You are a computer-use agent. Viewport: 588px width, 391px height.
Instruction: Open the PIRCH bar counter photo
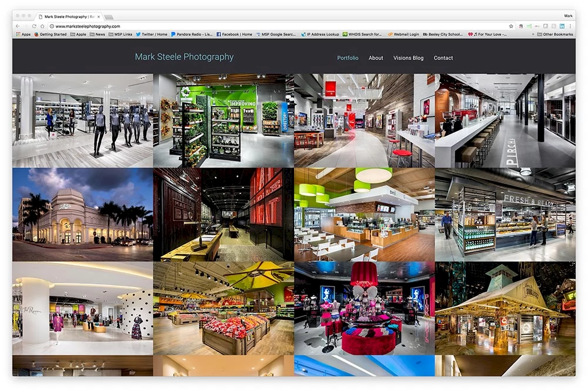[x=505, y=121]
